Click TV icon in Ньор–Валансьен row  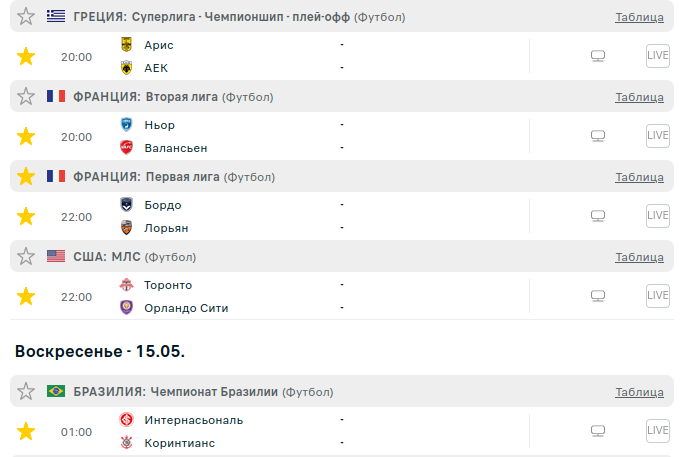point(598,136)
